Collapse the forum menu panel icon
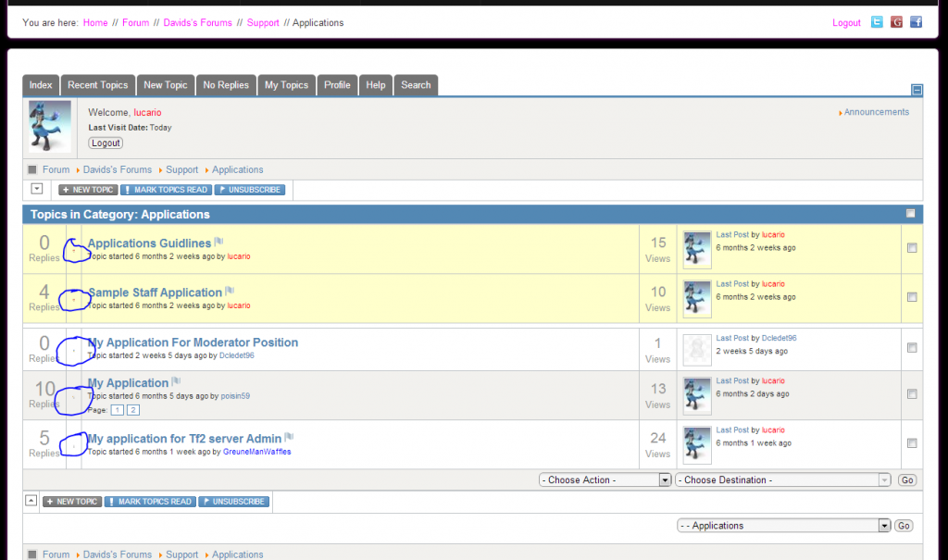The height and width of the screenshot is (560, 948). 917,90
